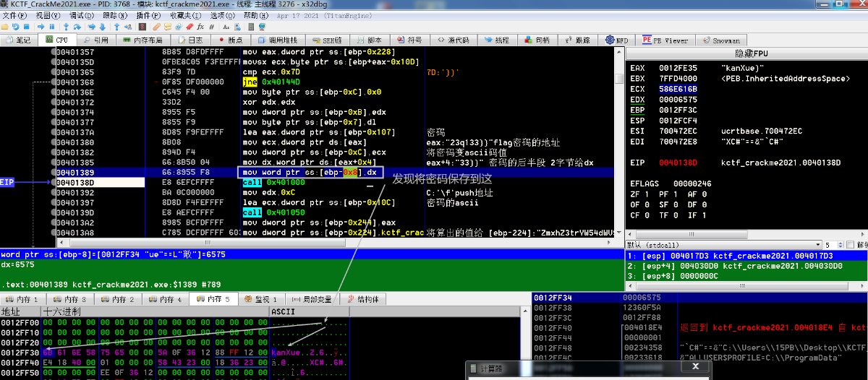Click the Stop debugging square icon

(26, 27)
